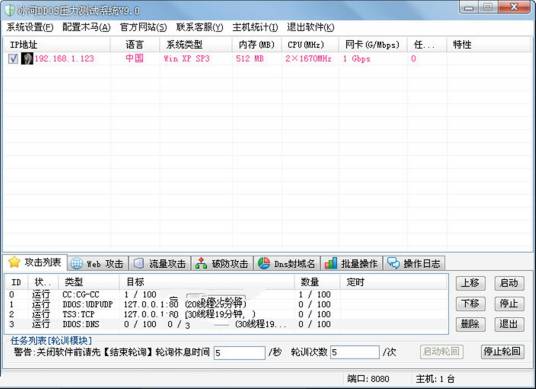Viewport: 536px width, 389px height.
Task: Select the host IP 192.168.1.123
Action: [64, 59]
